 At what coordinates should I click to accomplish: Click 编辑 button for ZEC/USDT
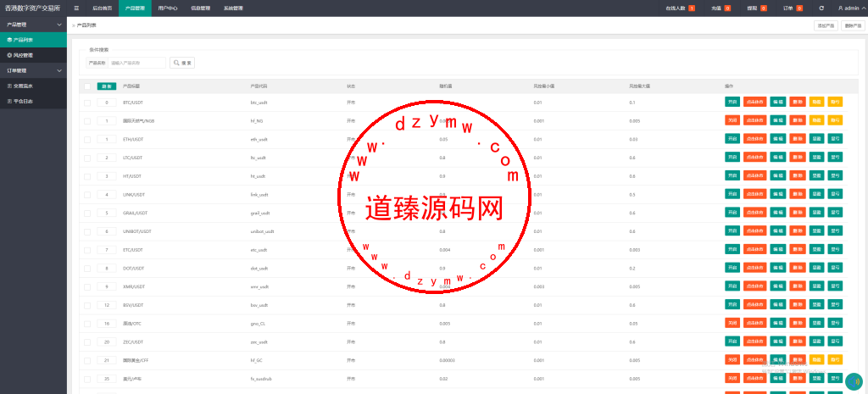tap(778, 341)
